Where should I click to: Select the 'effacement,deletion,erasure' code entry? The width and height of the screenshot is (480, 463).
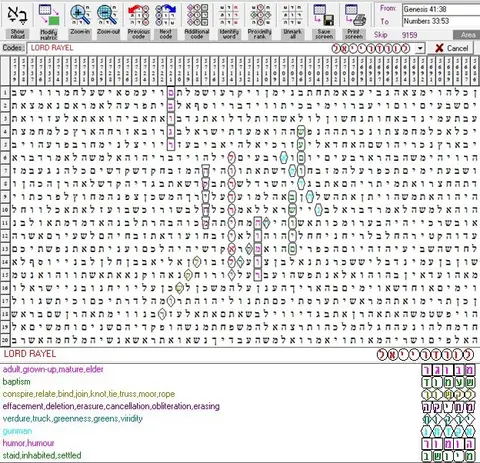111,406
